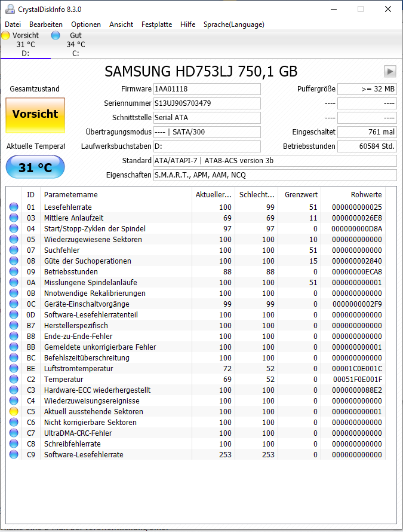Select the Wiederzuweisungsereignisse row name

(92, 400)
